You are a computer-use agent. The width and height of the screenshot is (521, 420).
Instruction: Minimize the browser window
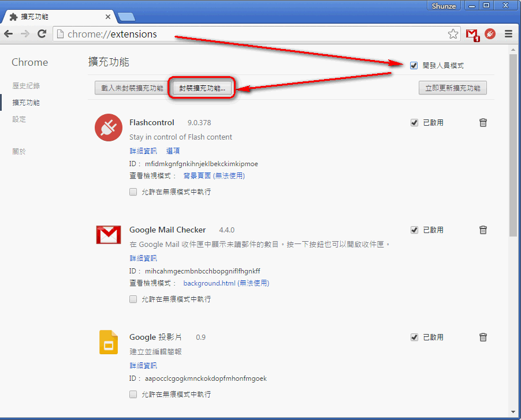point(472,6)
